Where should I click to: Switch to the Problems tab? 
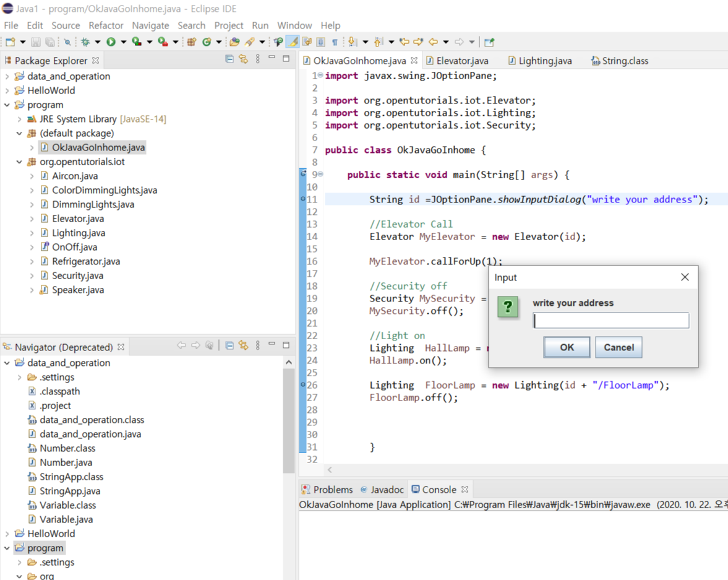pyautogui.click(x=327, y=490)
